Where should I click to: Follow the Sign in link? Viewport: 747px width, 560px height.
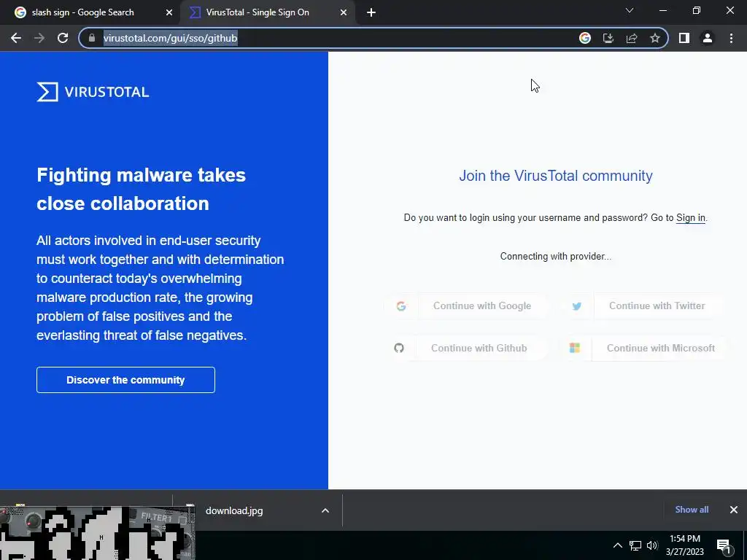click(x=690, y=217)
